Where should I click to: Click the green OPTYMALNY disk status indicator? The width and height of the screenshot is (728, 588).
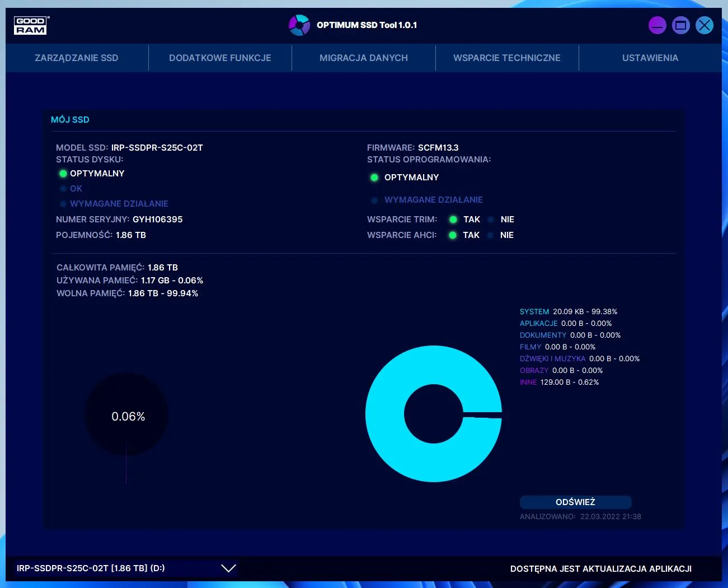pyautogui.click(x=63, y=174)
